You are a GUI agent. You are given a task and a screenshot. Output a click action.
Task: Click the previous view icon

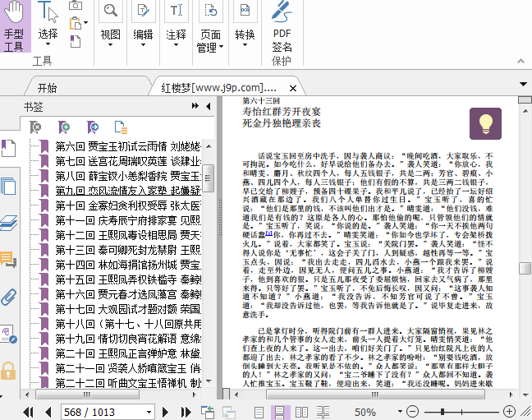tap(208, 412)
